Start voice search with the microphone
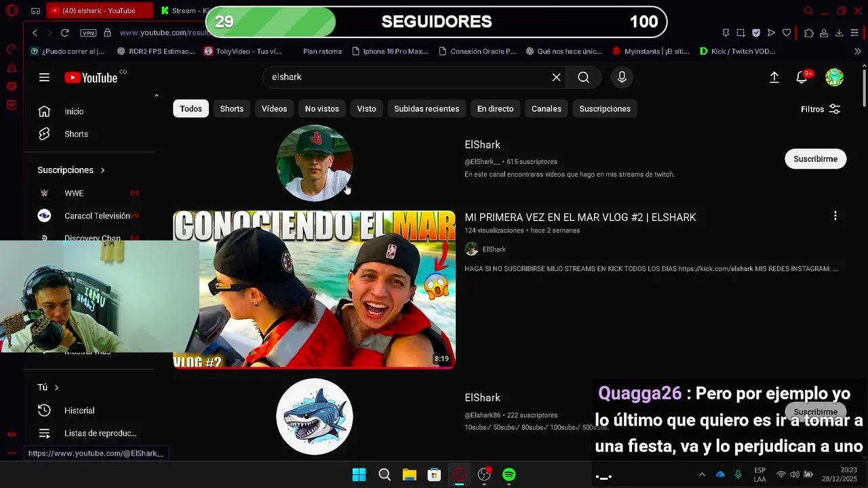 point(622,77)
